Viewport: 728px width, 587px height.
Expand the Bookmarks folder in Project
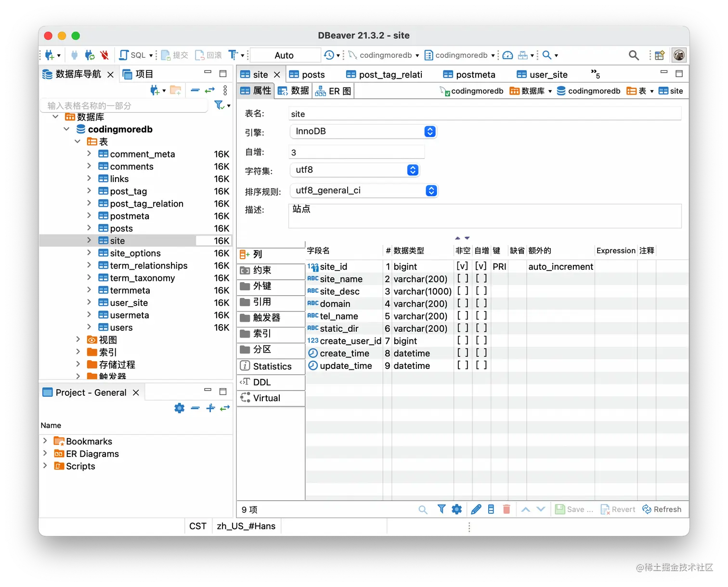[x=45, y=441]
